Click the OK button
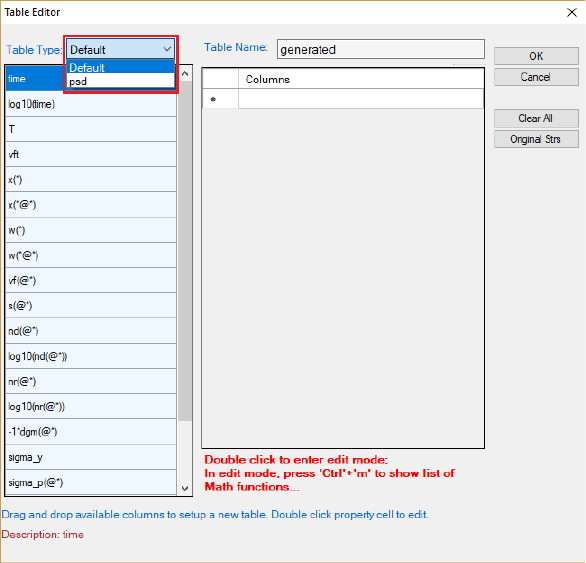 coord(536,56)
